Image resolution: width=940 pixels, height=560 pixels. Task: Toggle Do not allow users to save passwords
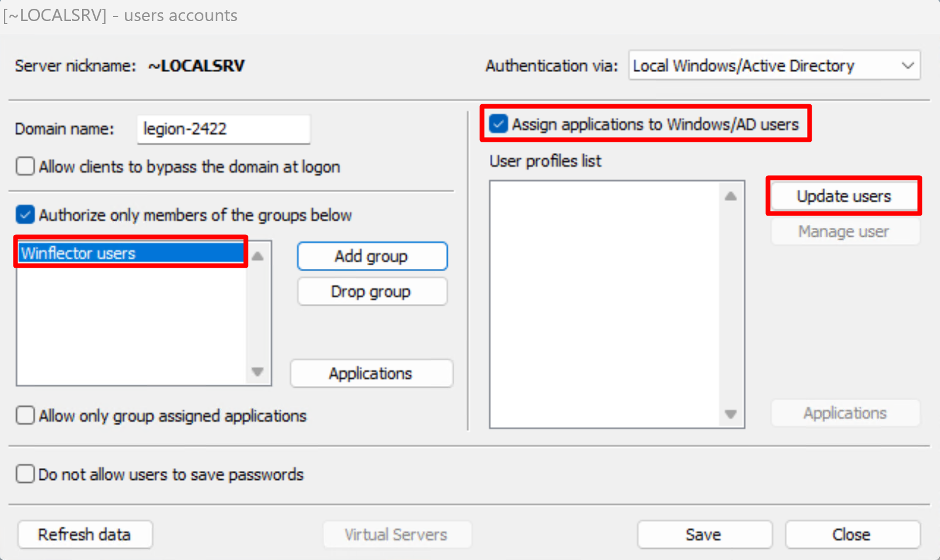tap(25, 474)
